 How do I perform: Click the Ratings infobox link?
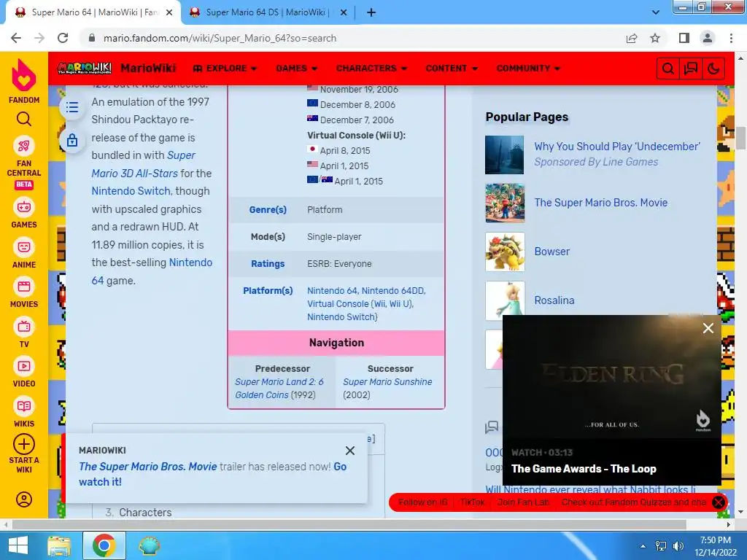(x=268, y=264)
